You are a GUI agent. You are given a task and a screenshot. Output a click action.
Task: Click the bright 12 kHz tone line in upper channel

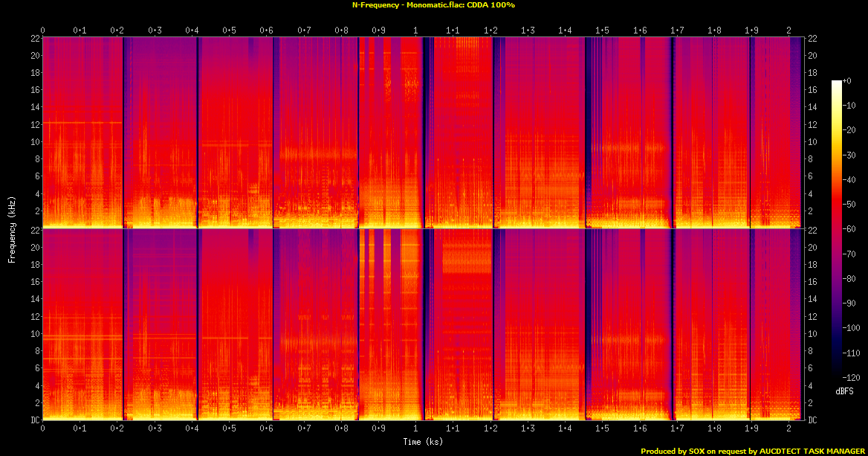(82, 122)
